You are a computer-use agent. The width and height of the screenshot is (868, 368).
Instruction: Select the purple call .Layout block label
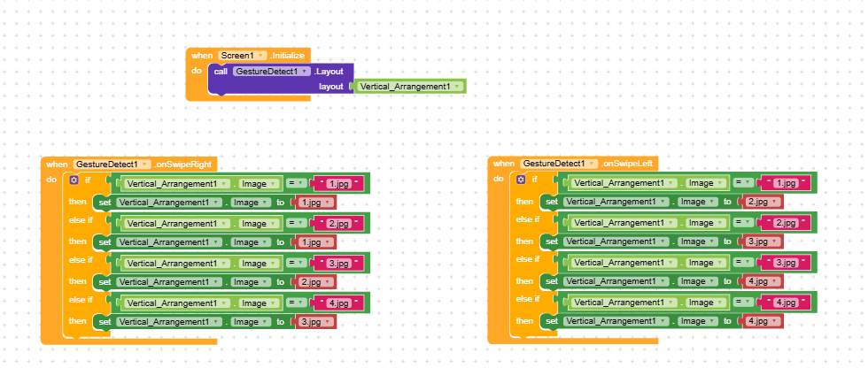(329, 72)
